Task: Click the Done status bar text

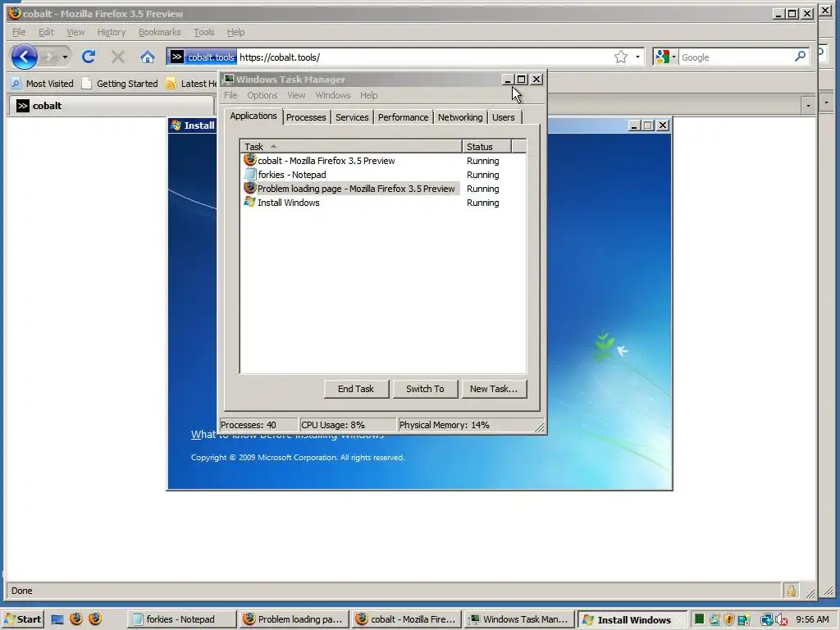Action: pos(22,591)
